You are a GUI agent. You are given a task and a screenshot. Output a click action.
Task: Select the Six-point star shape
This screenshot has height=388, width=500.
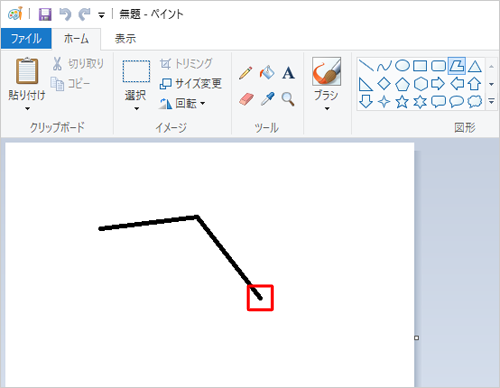pyautogui.click(x=420, y=102)
